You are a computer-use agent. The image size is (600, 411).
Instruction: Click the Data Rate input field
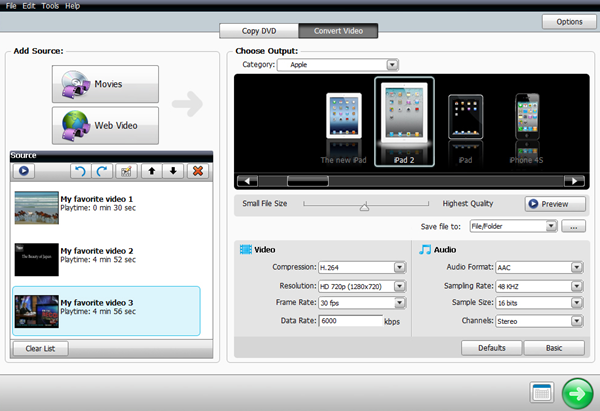[x=351, y=321]
